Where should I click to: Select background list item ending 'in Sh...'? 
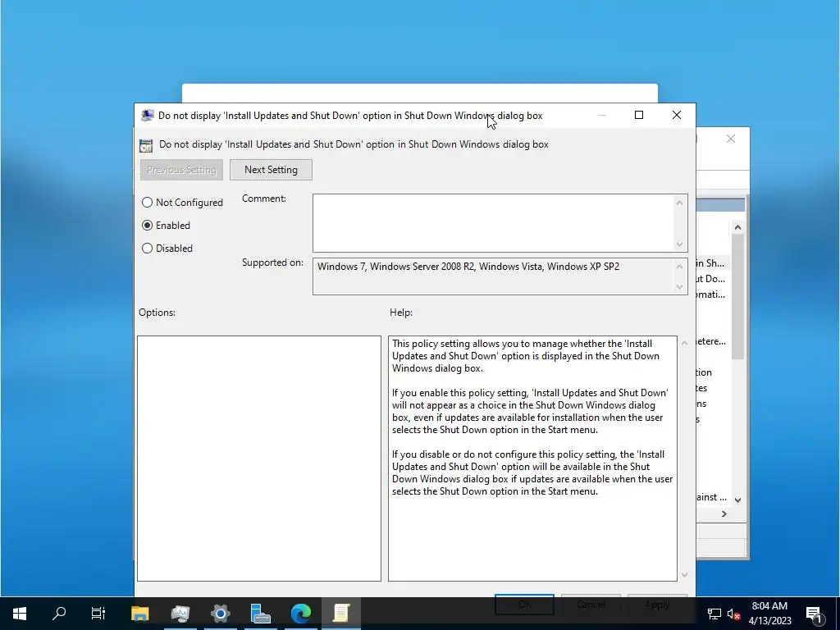pyautogui.click(x=710, y=263)
